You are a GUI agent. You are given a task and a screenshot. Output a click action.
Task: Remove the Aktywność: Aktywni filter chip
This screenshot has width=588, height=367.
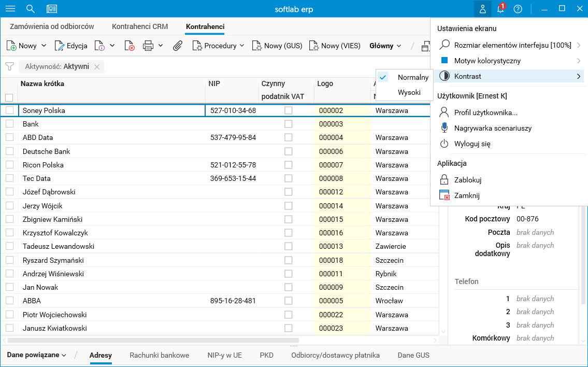pos(97,67)
